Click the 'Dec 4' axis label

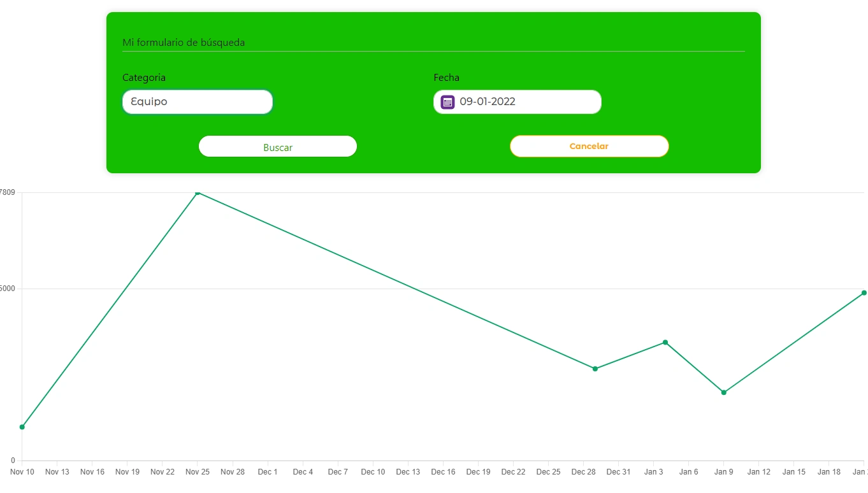[x=303, y=472]
